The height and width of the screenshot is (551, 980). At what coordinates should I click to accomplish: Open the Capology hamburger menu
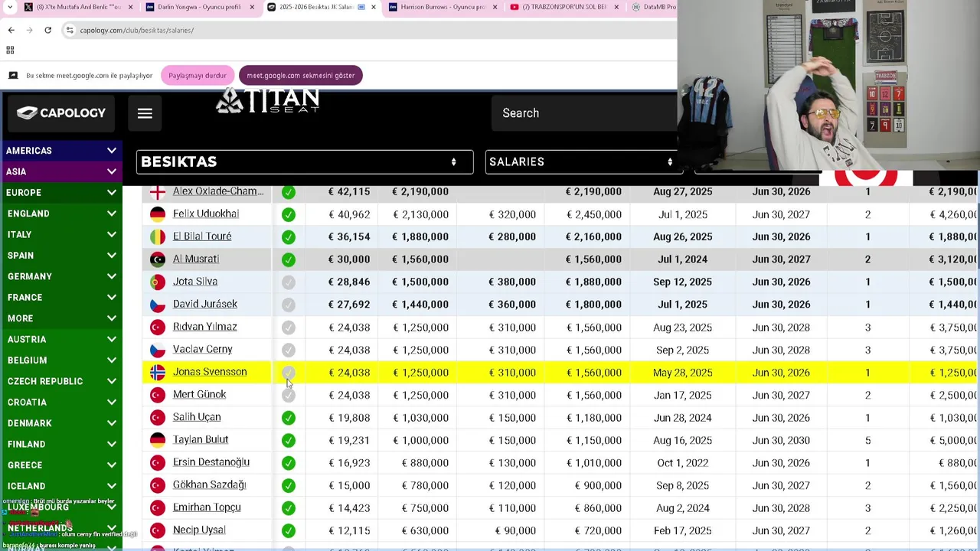[145, 113]
